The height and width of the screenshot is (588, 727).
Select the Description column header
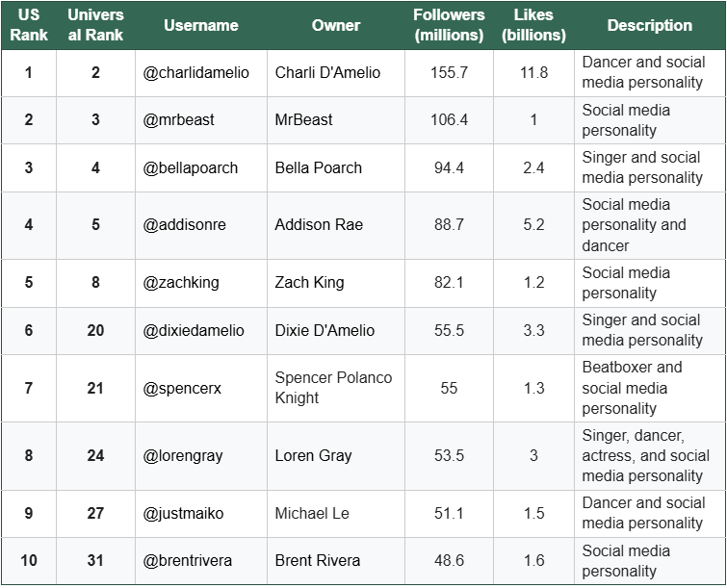tap(650, 25)
